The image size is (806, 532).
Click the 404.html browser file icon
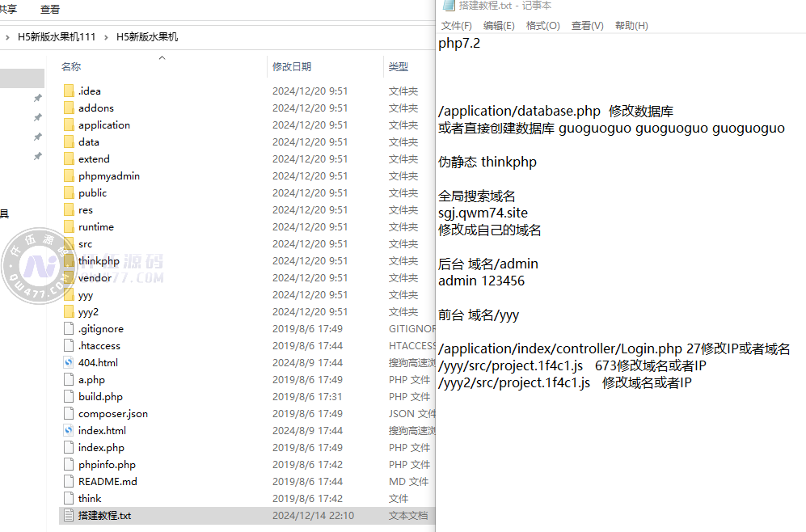[69, 363]
